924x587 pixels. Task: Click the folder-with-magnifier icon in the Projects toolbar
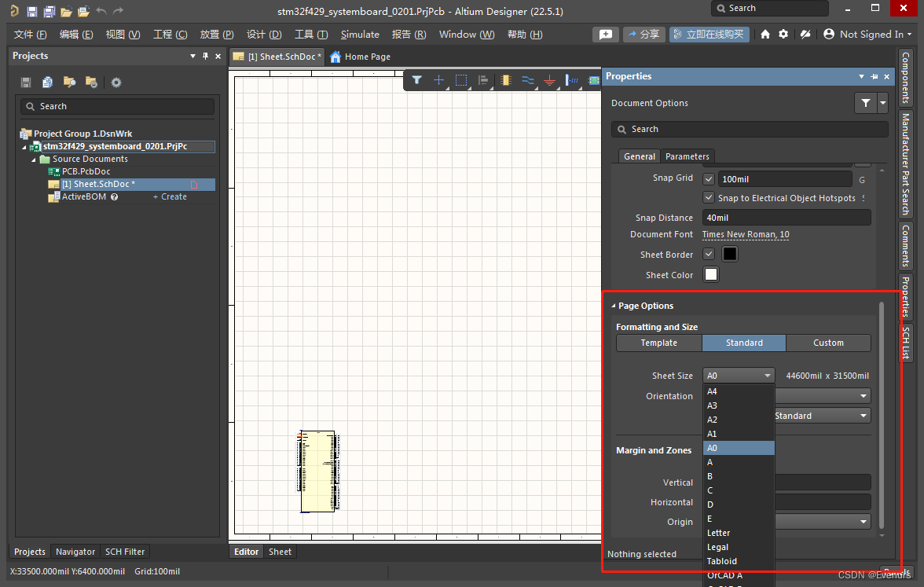point(69,83)
